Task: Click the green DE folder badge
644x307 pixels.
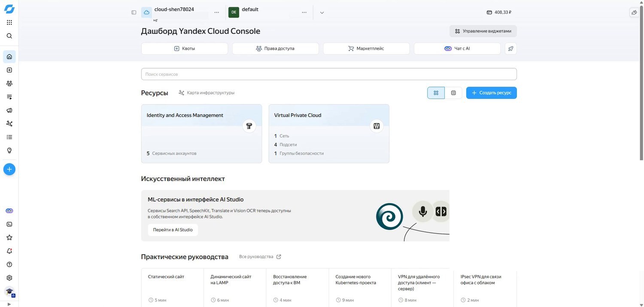Action: 234,12
